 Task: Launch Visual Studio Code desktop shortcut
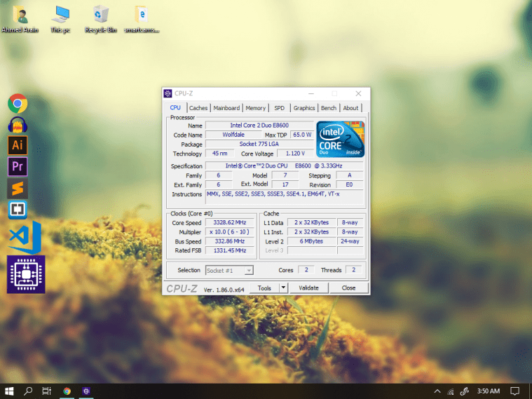click(x=25, y=238)
